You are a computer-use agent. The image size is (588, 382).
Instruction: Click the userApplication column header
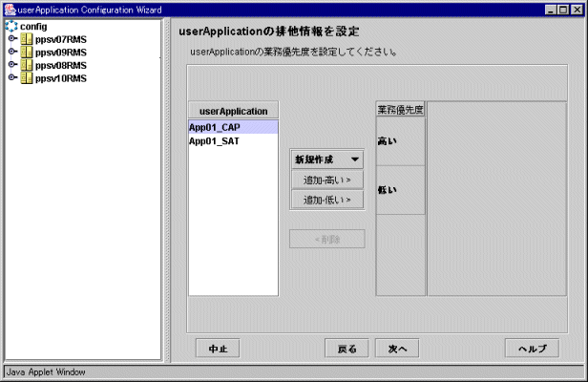tap(233, 111)
